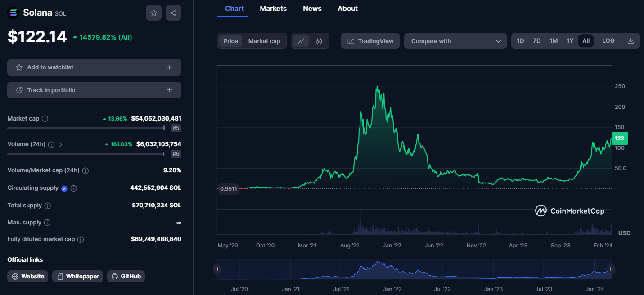Select the 1Y time range

(570, 41)
